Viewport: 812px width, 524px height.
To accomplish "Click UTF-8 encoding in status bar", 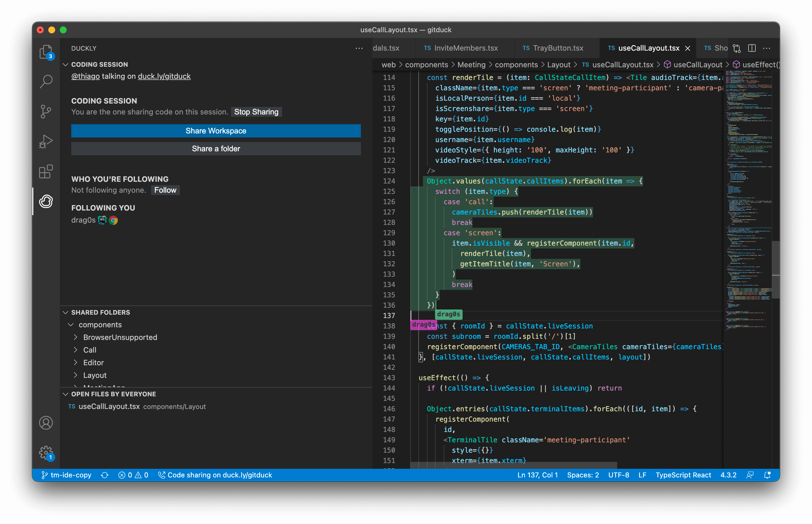I will (x=619, y=475).
